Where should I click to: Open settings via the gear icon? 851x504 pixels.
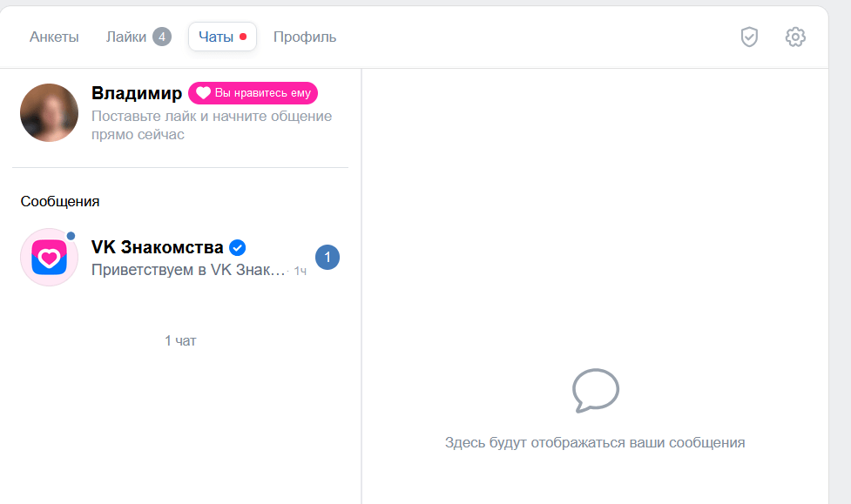point(795,37)
